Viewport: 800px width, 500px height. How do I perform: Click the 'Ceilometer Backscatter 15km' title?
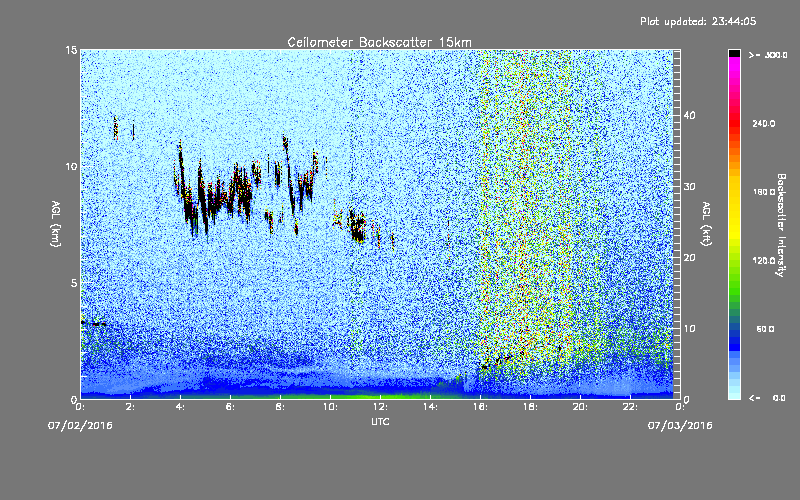pyautogui.click(x=379, y=42)
